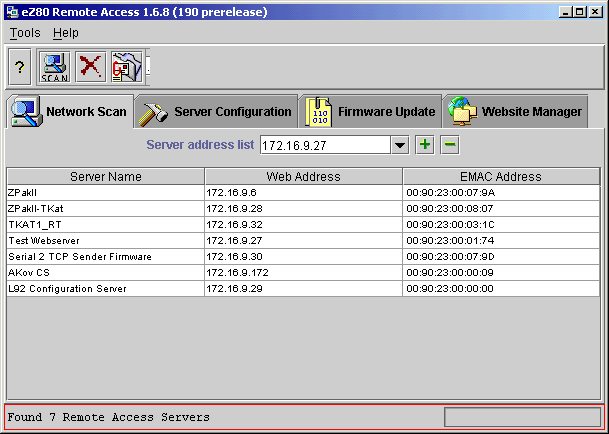Click web address 172.16.9.28 cell
Image resolution: width=609 pixels, height=434 pixels.
303,209
